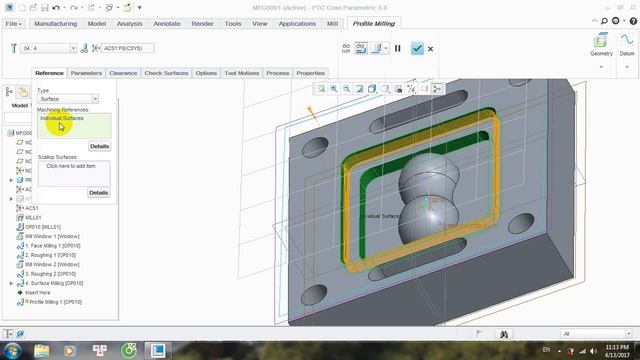Open the Manufacturing ribbon tab
The width and height of the screenshot is (640, 360).
click(56, 24)
